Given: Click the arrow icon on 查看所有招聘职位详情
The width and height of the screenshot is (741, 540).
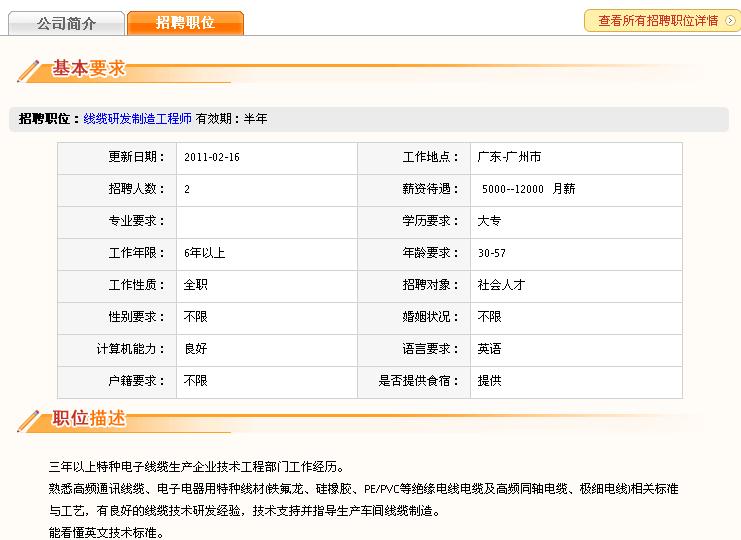Looking at the screenshot, I should [731, 20].
